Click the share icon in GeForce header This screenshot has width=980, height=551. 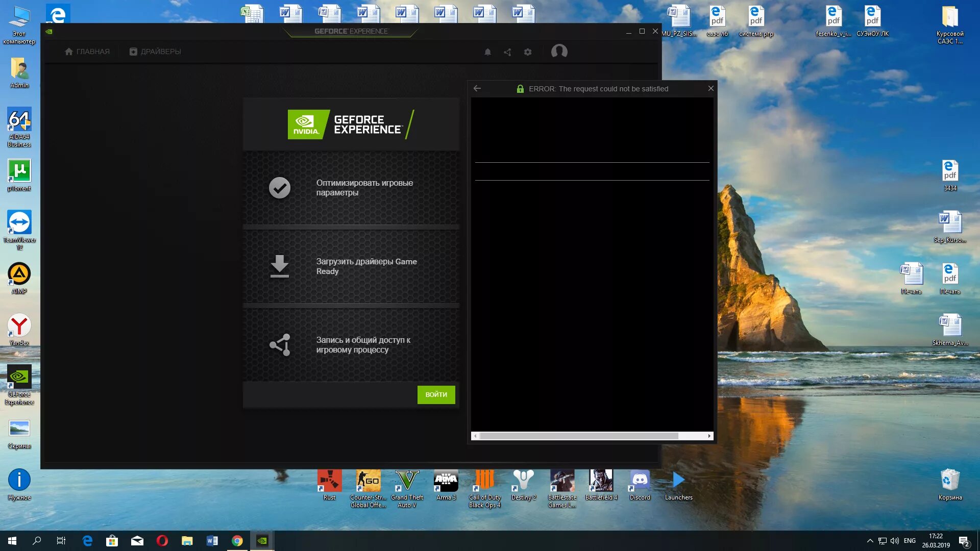tap(507, 52)
